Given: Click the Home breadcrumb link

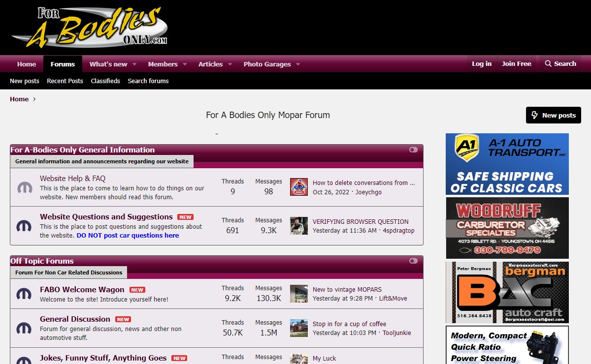Looking at the screenshot, I should [x=19, y=99].
